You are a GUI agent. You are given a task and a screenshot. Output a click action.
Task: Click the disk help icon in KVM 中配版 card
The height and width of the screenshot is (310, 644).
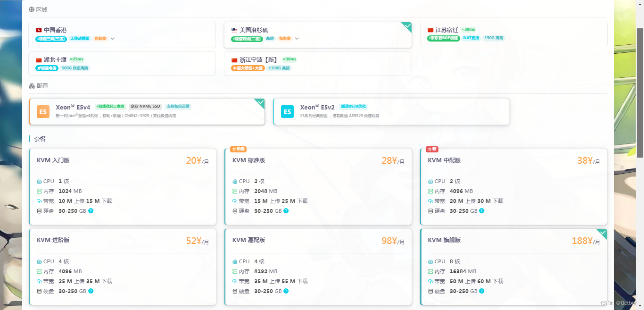point(482,211)
